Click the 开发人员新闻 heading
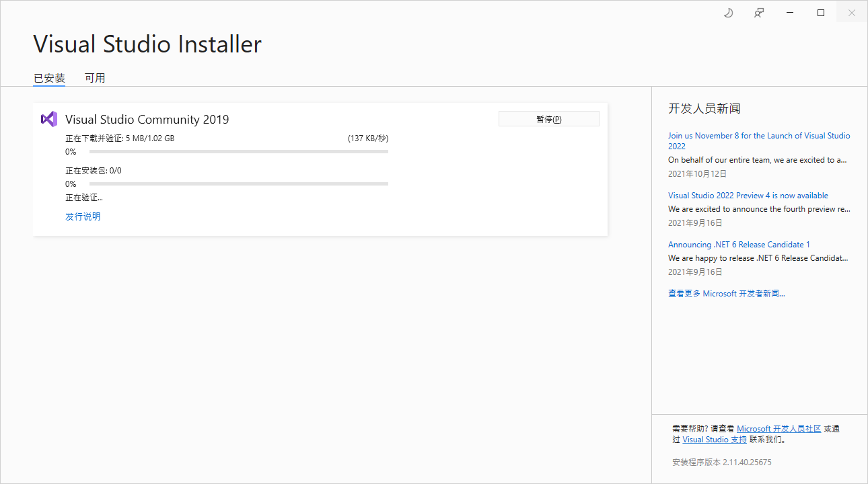This screenshot has height=484, width=868. tap(704, 109)
